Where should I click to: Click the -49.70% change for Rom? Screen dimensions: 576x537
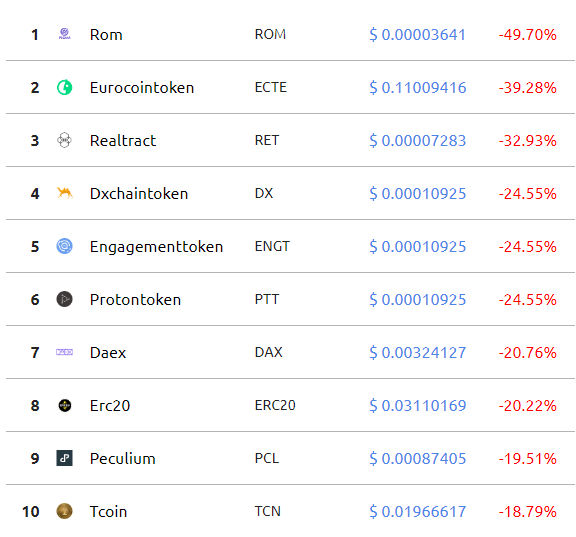tap(528, 35)
